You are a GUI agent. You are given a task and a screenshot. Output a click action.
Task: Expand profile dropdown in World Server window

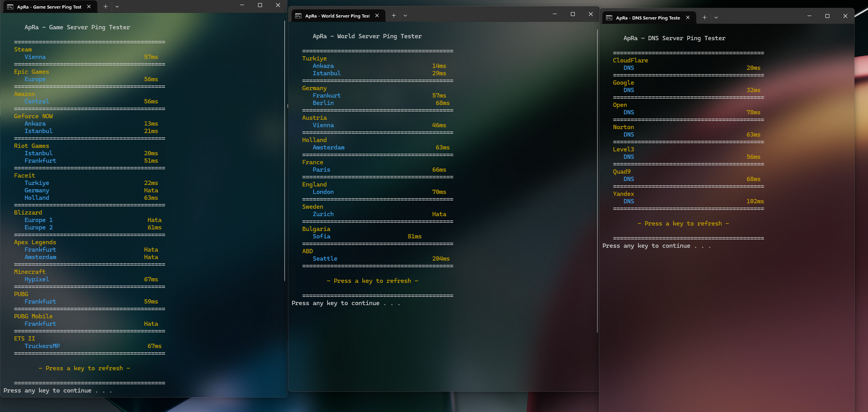[405, 16]
